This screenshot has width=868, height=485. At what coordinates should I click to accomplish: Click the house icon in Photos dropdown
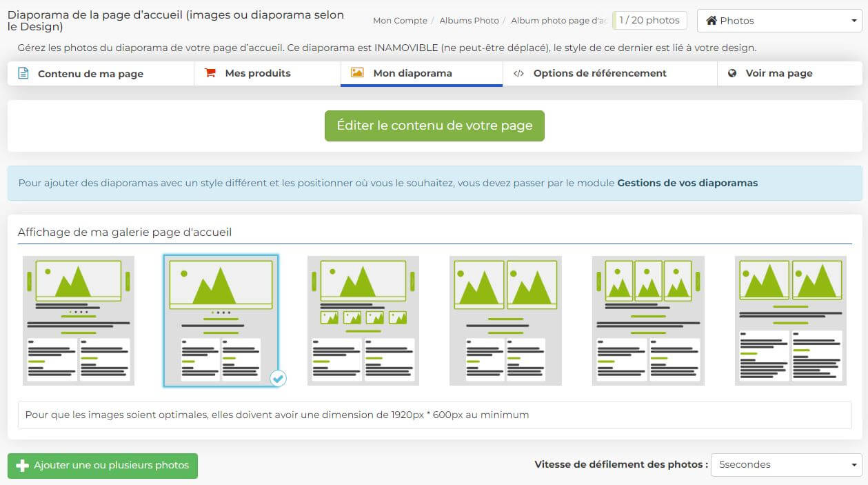pos(711,21)
